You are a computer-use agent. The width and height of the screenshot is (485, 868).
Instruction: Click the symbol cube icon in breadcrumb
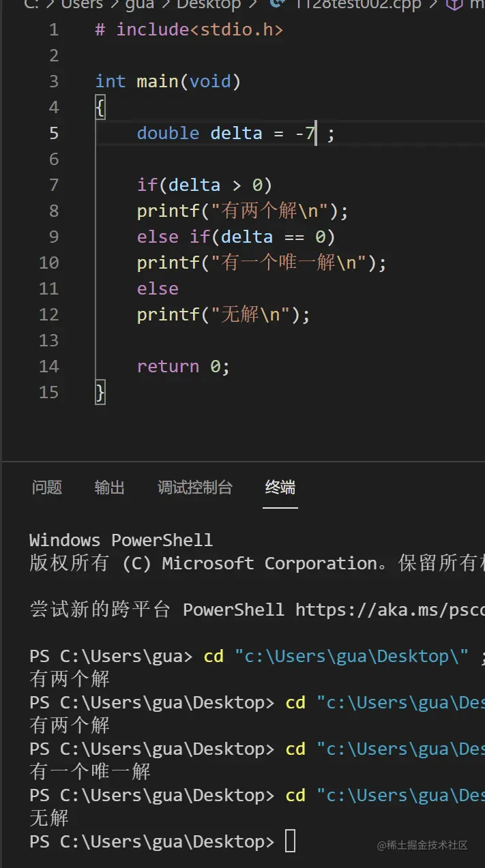click(x=454, y=4)
